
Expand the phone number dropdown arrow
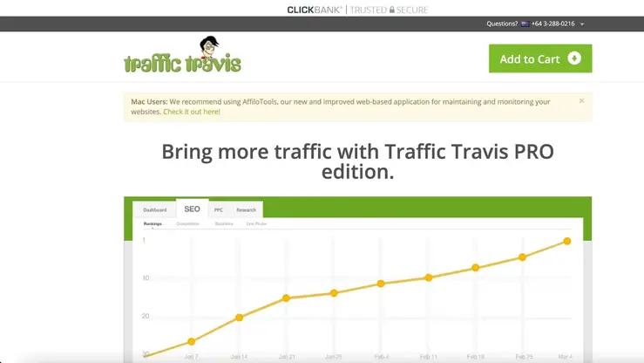582,24
